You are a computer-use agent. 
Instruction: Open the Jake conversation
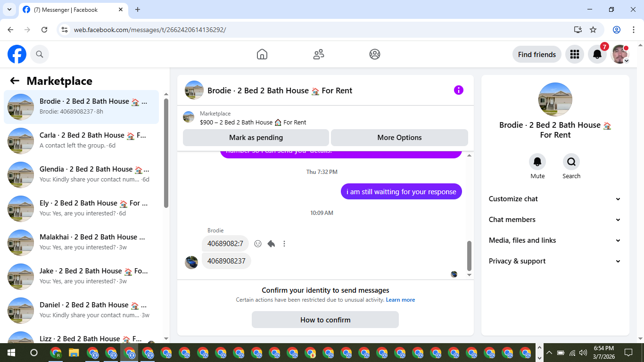coord(81,277)
